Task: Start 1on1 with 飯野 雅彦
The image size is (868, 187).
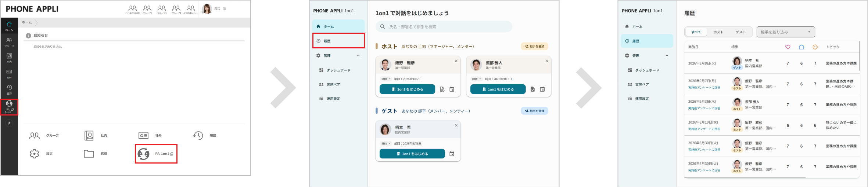Action: (407, 89)
